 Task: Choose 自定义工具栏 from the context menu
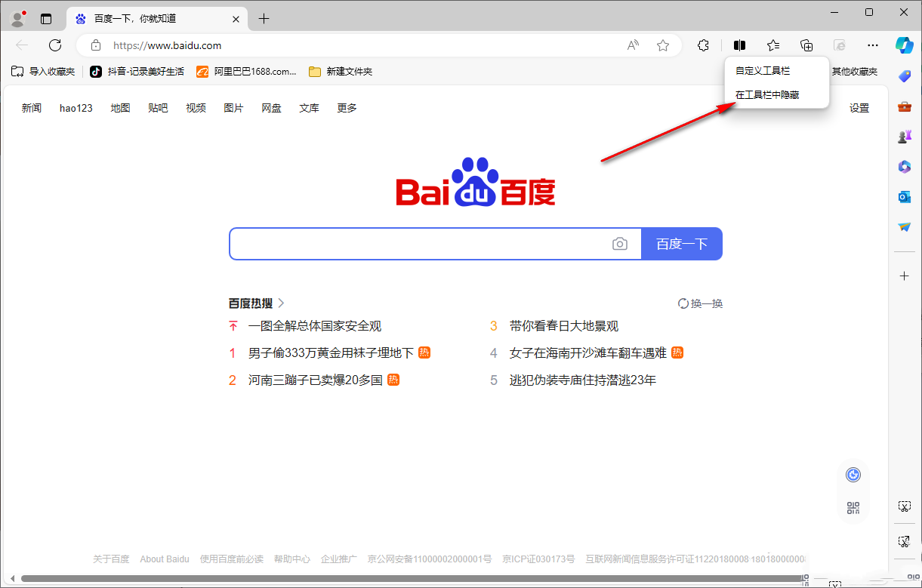click(x=763, y=70)
